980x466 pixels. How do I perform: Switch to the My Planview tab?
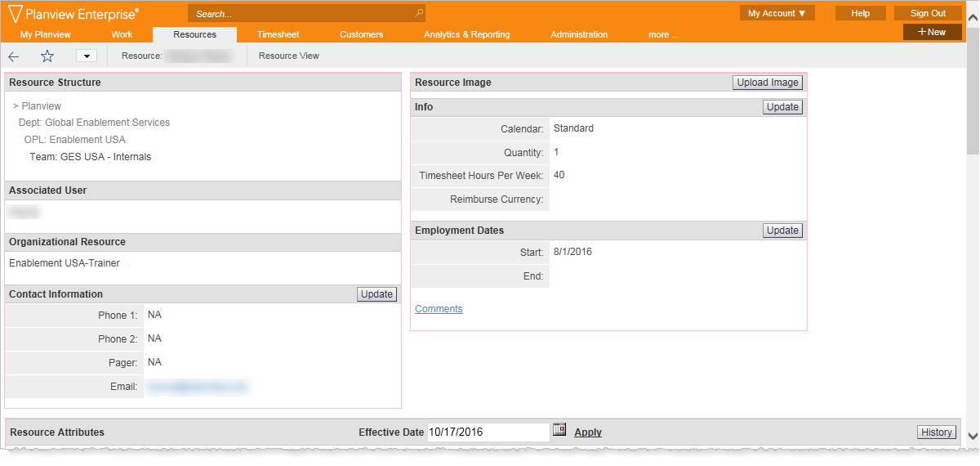(x=46, y=34)
